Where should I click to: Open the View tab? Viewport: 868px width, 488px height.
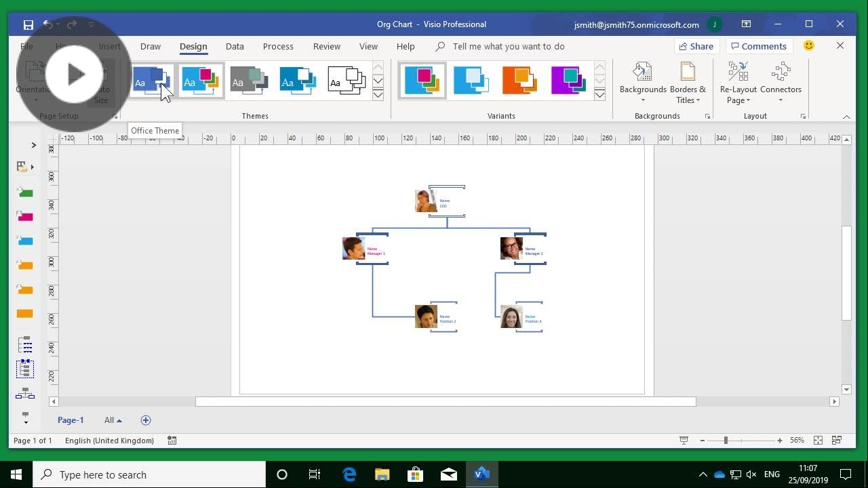point(368,47)
